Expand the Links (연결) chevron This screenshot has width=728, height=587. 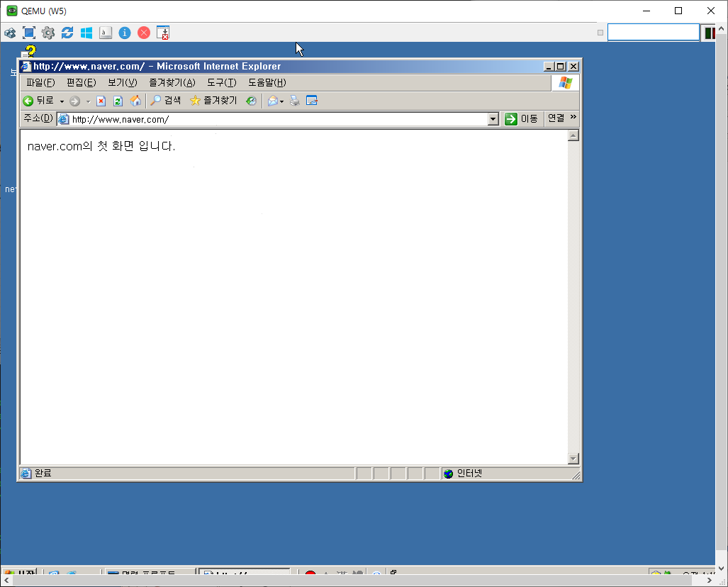(573, 117)
